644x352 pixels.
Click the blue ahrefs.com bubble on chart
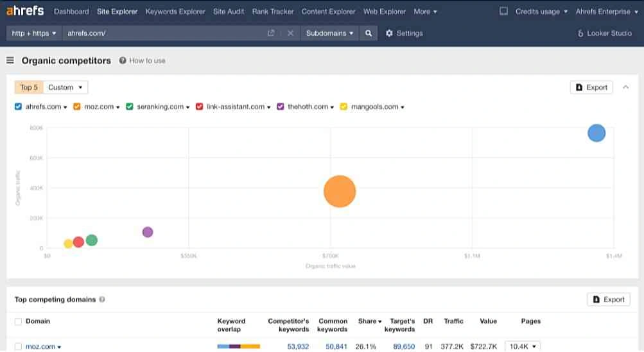click(x=596, y=133)
